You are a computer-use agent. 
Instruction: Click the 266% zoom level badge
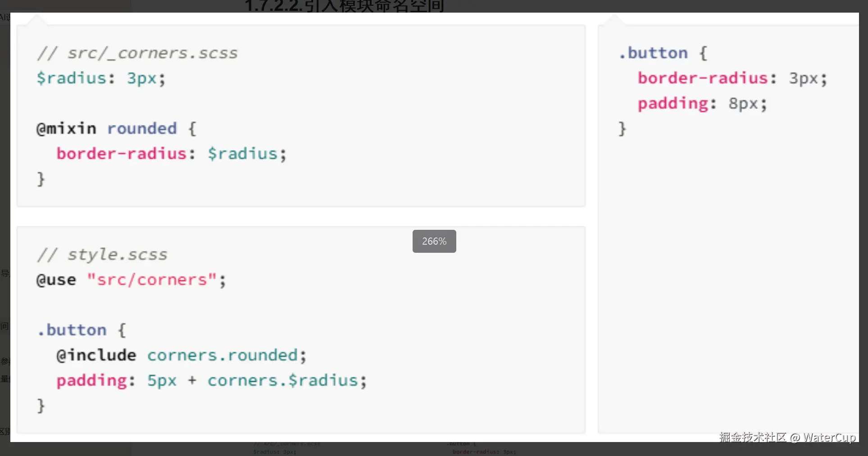click(434, 242)
